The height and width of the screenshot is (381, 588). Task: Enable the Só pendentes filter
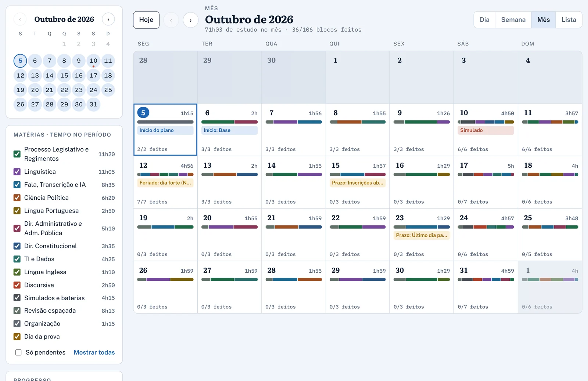18,352
